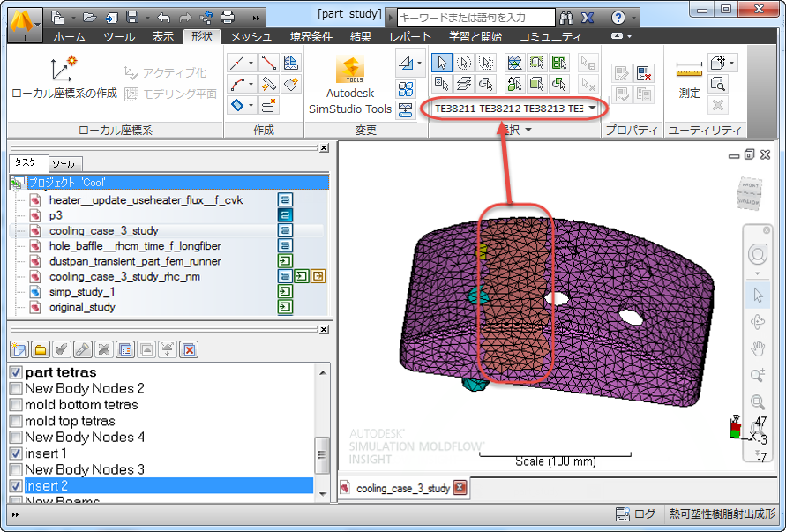Choose the circular selection tool
786x532 pixels.
point(464,63)
